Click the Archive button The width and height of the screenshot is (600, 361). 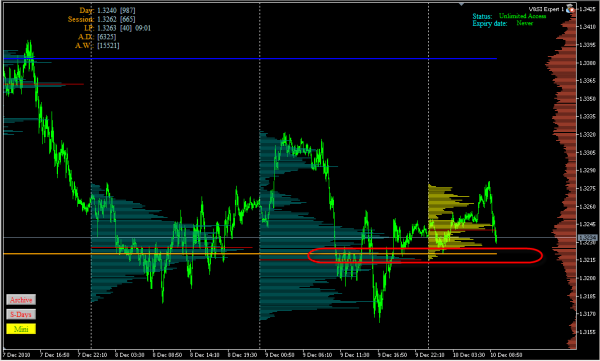coord(21,300)
